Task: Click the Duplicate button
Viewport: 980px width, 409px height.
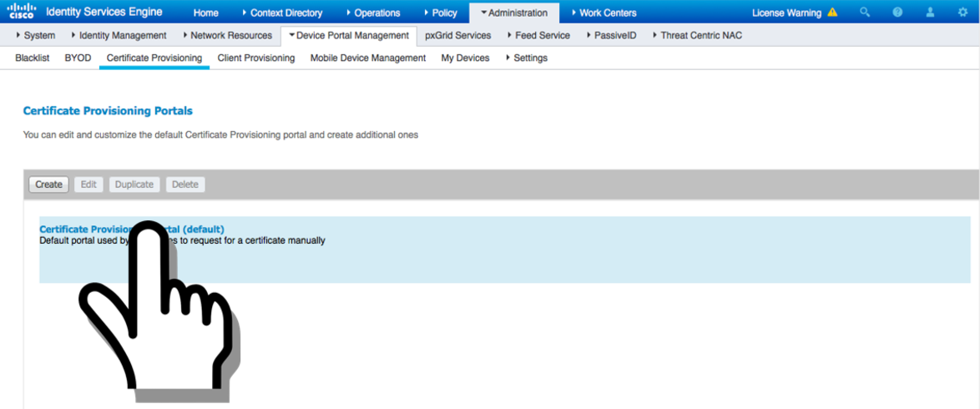Action: (134, 184)
